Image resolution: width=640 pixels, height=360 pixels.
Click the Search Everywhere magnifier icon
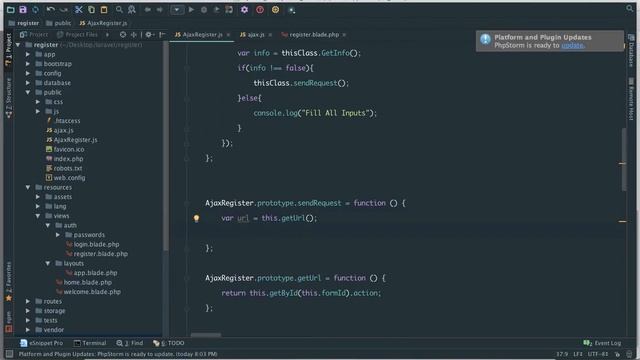[630, 8]
